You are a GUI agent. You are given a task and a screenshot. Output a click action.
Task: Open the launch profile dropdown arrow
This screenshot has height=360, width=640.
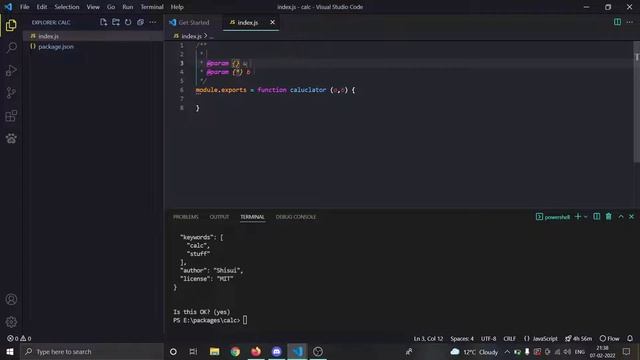pos(585,217)
